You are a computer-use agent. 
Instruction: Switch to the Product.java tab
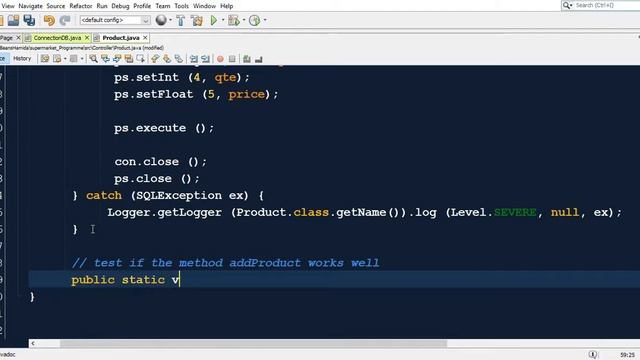point(121,38)
